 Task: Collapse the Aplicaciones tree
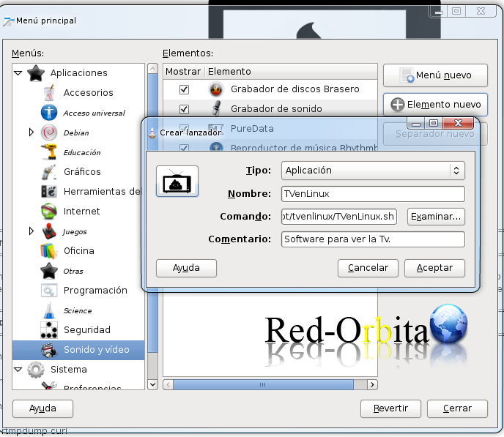18,73
